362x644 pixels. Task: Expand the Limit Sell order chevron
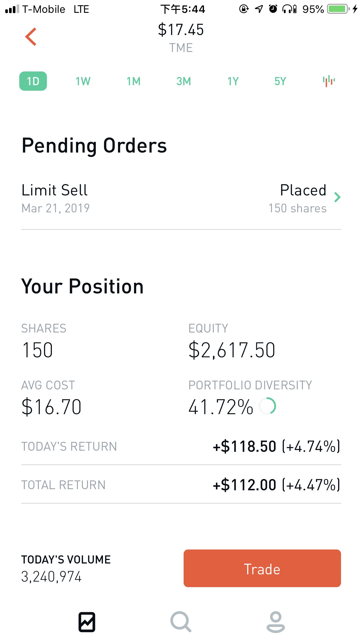click(337, 197)
